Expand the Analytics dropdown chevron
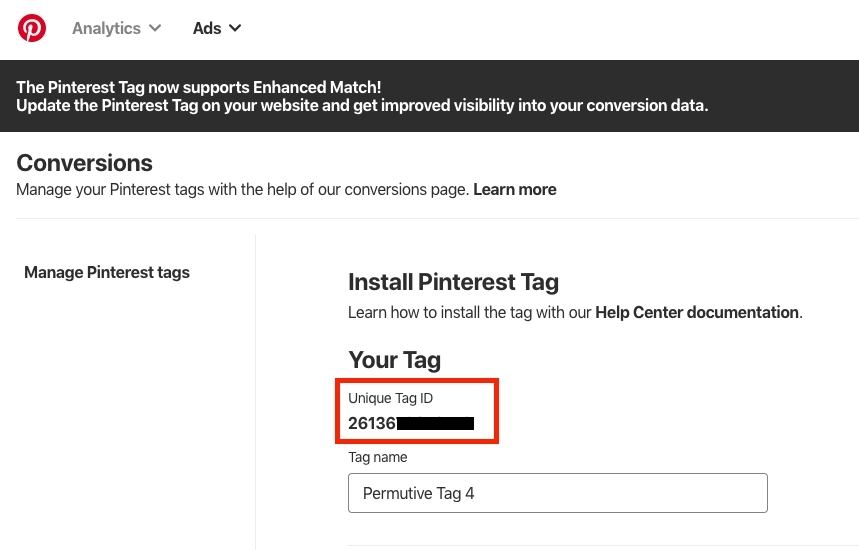 coord(155,28)
